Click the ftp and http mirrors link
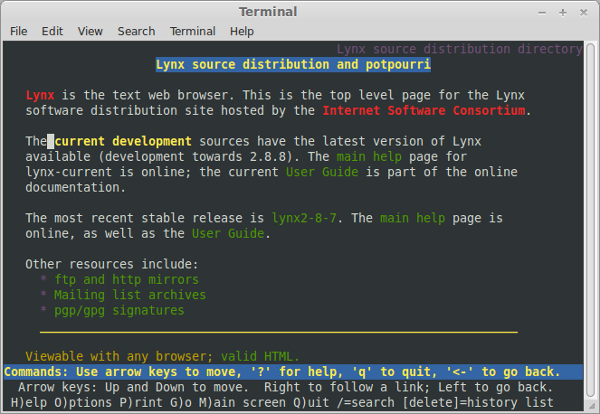The height and width of the screenshot is (414, 600). click(126, 279)
